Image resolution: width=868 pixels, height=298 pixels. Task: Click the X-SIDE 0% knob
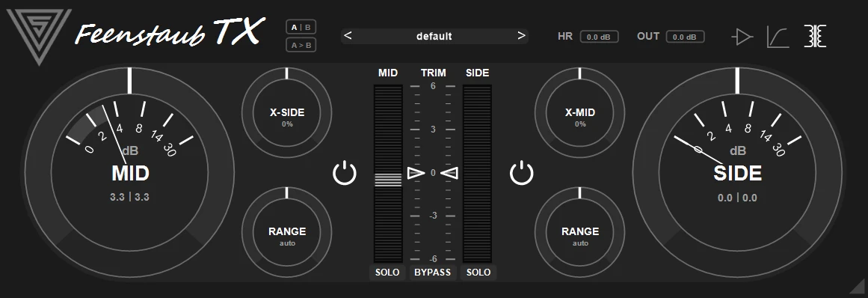tap(287, 113)
